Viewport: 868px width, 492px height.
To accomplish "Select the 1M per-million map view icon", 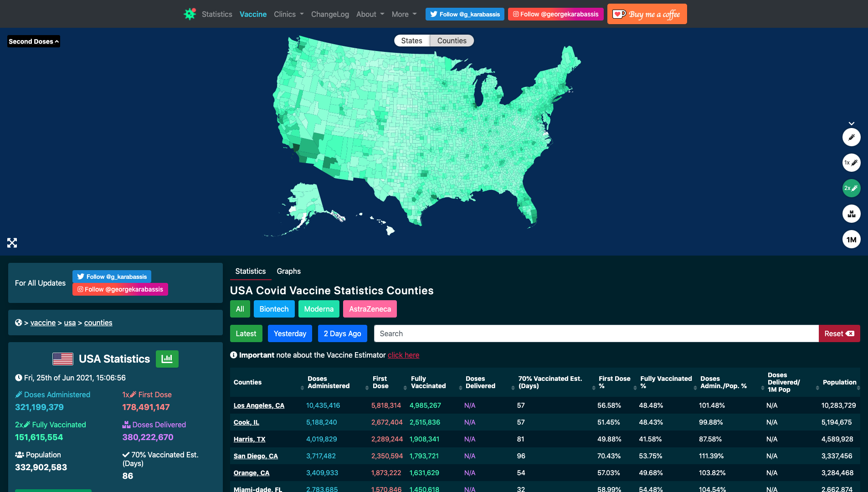I will pos(851,239).
